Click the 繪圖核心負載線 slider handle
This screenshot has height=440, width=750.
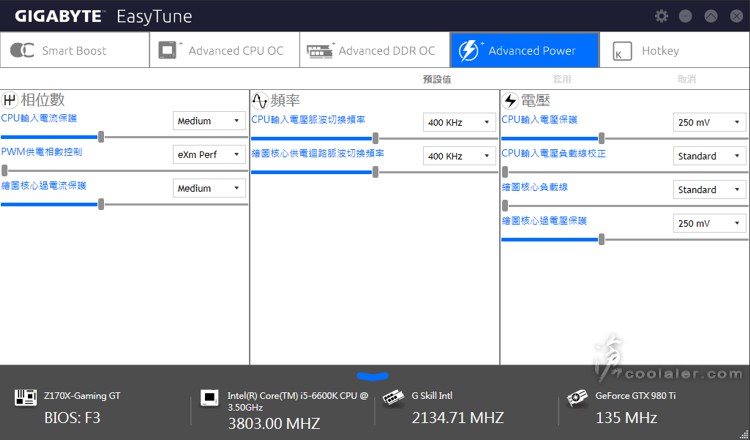pyautogui.click(x=505, y=206)
